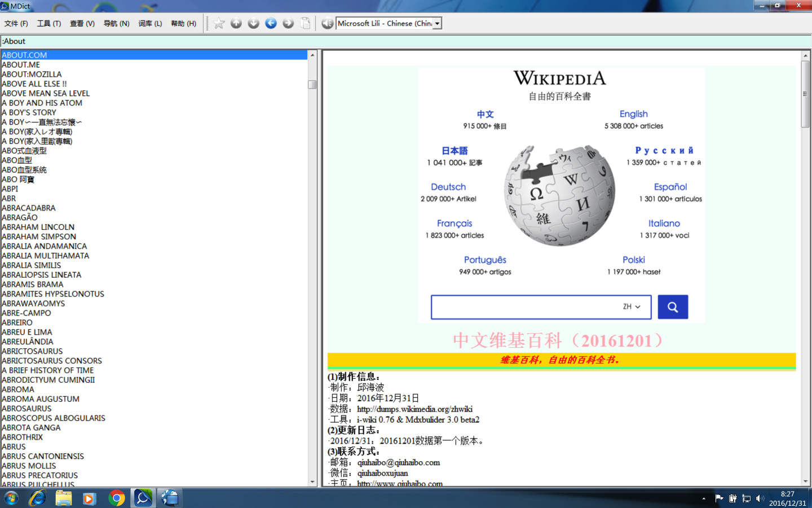
Task: Go back using the blue back arrow icon
Action: [270, 24]
